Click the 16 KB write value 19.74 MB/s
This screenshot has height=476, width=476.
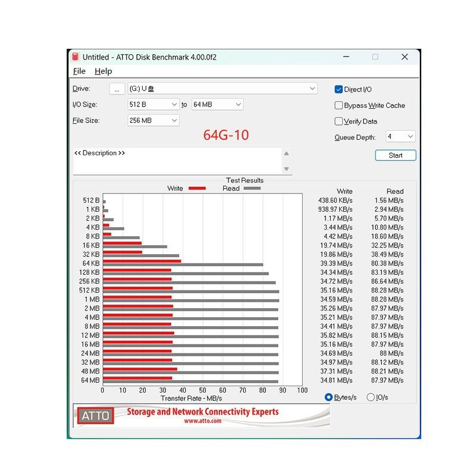click(x=336, y=246)
